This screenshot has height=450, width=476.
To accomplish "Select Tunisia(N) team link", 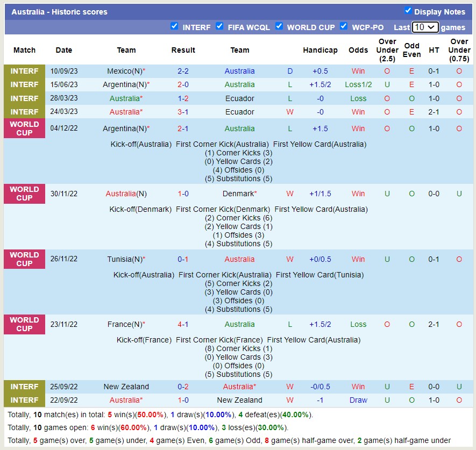I will click(125, 259).
